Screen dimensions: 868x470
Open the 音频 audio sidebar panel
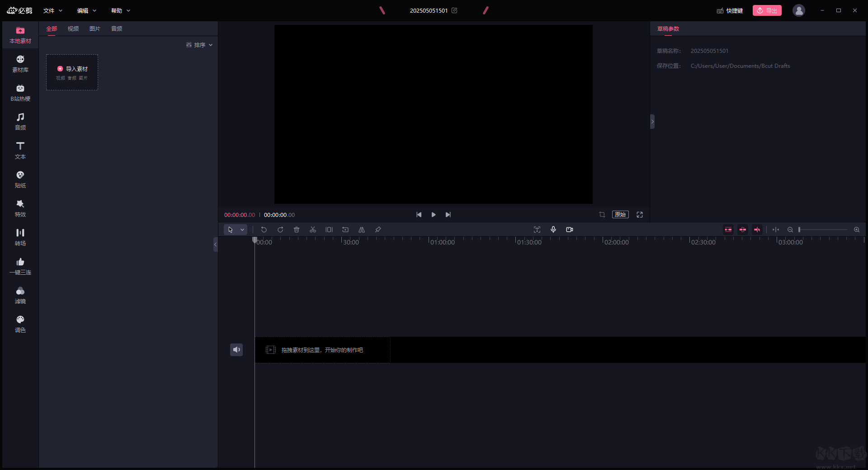[20, 122]
